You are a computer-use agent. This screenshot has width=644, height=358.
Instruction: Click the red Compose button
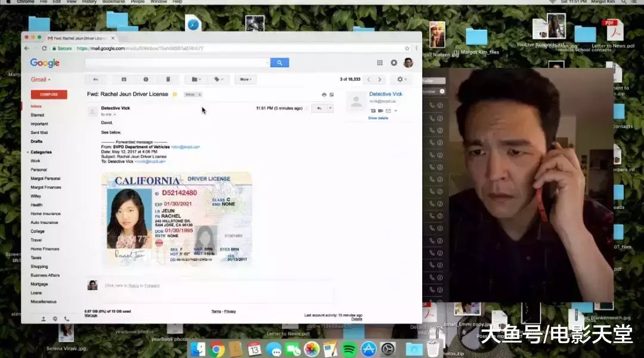coord(49,95)
